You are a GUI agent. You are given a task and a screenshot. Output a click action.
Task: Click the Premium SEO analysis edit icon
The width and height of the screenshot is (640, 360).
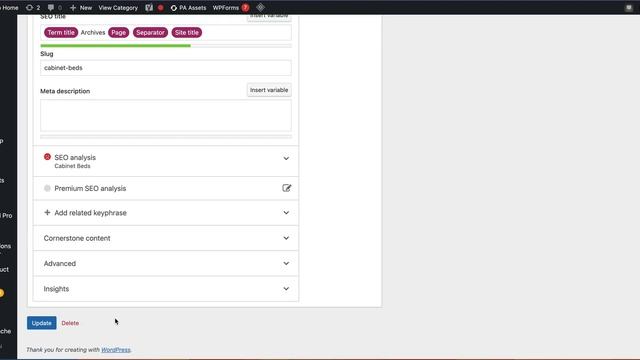(287, 188)
